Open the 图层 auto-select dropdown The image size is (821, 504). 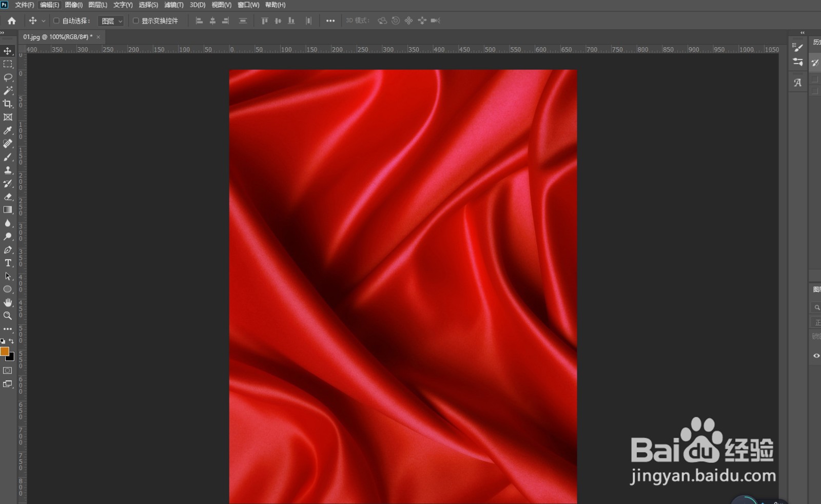(x=111, y=21)
